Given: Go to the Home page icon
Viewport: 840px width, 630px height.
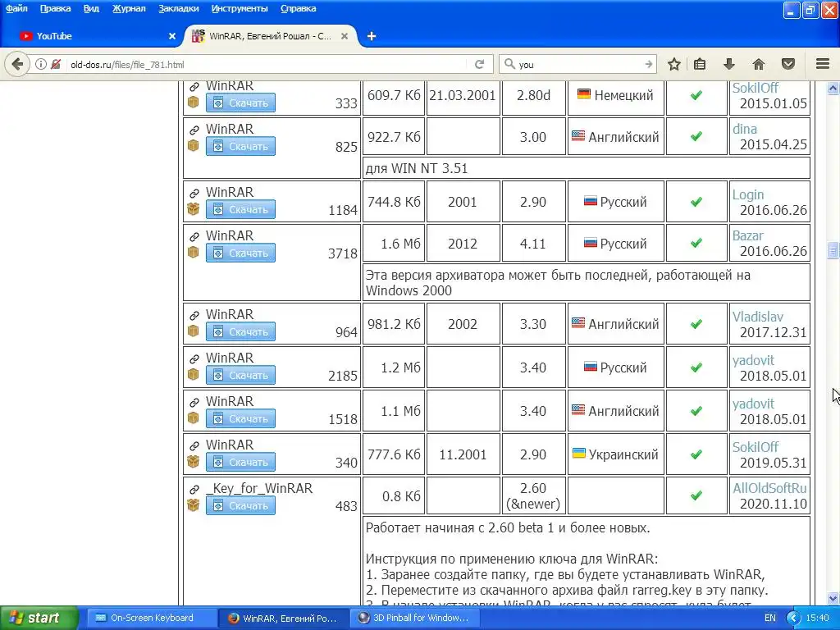Looking at the screenshot, I should 759,64.
